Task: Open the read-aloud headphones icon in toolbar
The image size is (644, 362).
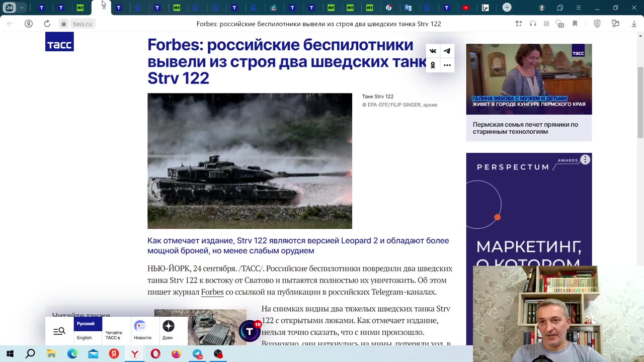Action: 533,24
